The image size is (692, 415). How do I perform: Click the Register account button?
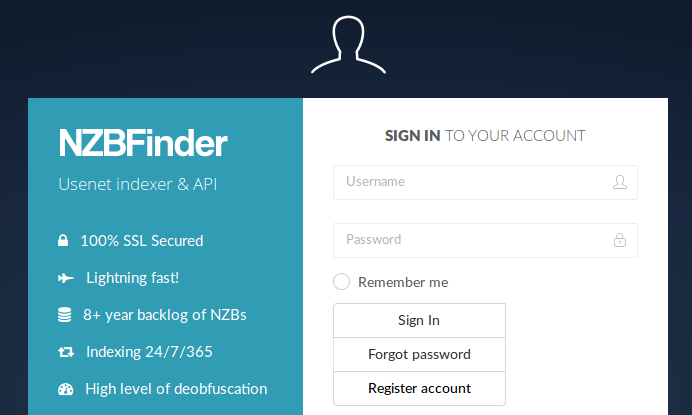pos(419,389)
